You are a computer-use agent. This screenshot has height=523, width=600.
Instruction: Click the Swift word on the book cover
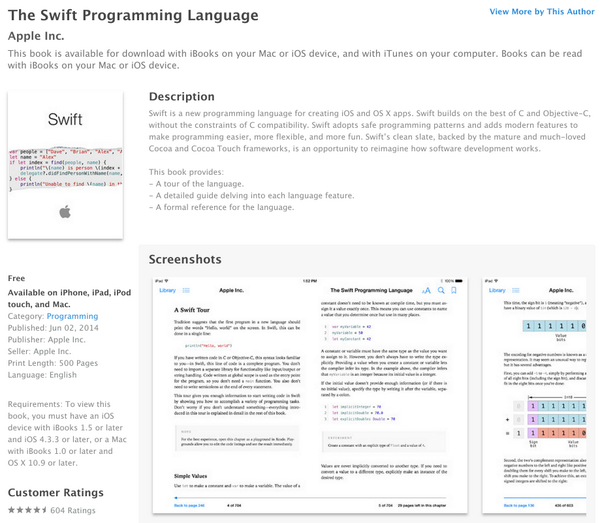click(65, 119)
